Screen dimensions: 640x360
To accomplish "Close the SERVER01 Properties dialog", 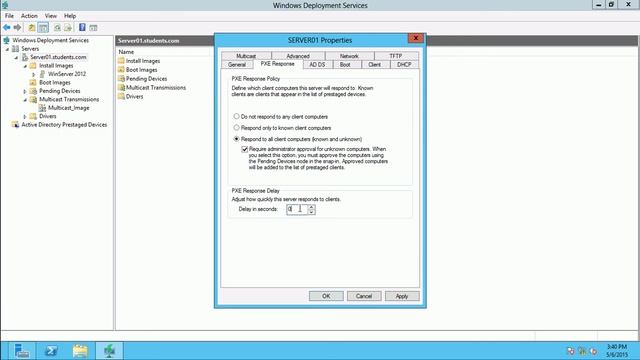I will click(x=416, y=38).
